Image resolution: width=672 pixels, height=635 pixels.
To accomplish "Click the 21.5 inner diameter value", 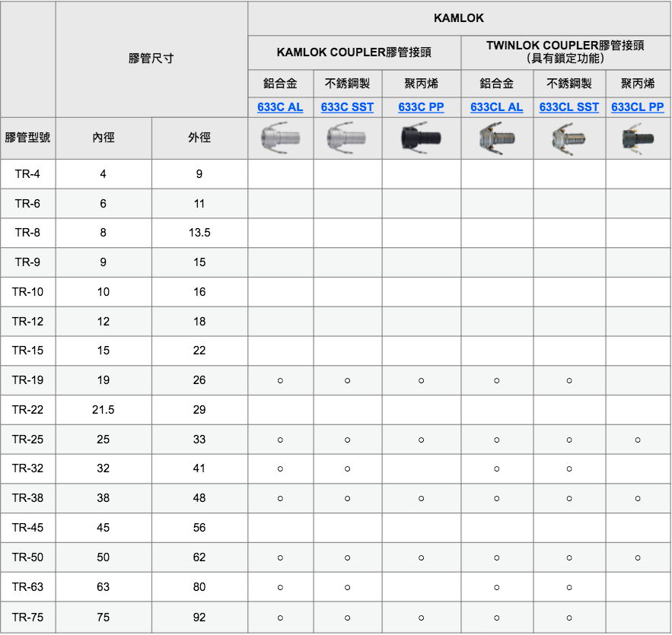I will (104, 409).
